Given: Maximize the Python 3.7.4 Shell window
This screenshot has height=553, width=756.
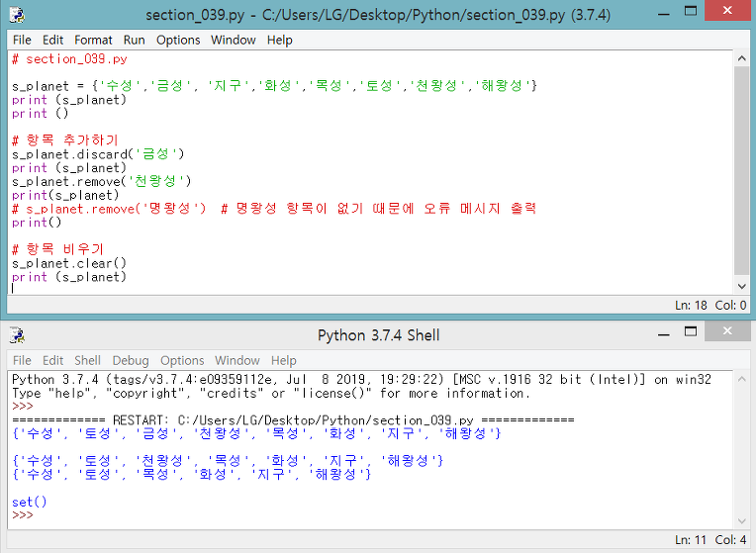Looking at the screenshot, I should click(x=691, y=331).
